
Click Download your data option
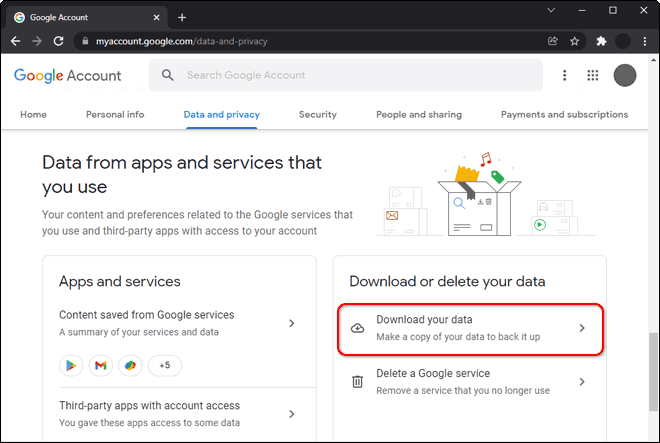coord(470,328)
